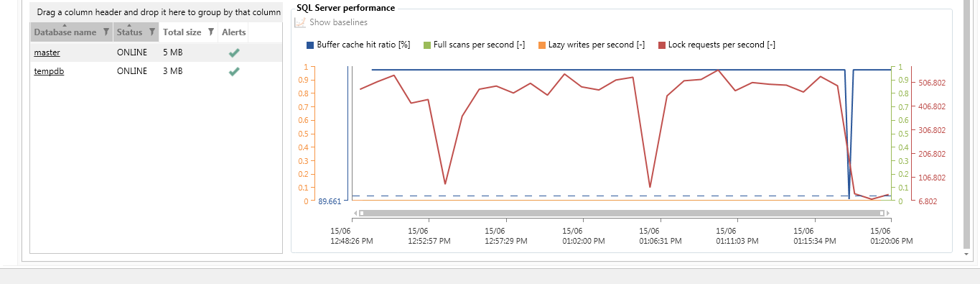Open the Total size column filter
Screen dimensions: 980x284
pyautogui.click(x=211, y=32)
